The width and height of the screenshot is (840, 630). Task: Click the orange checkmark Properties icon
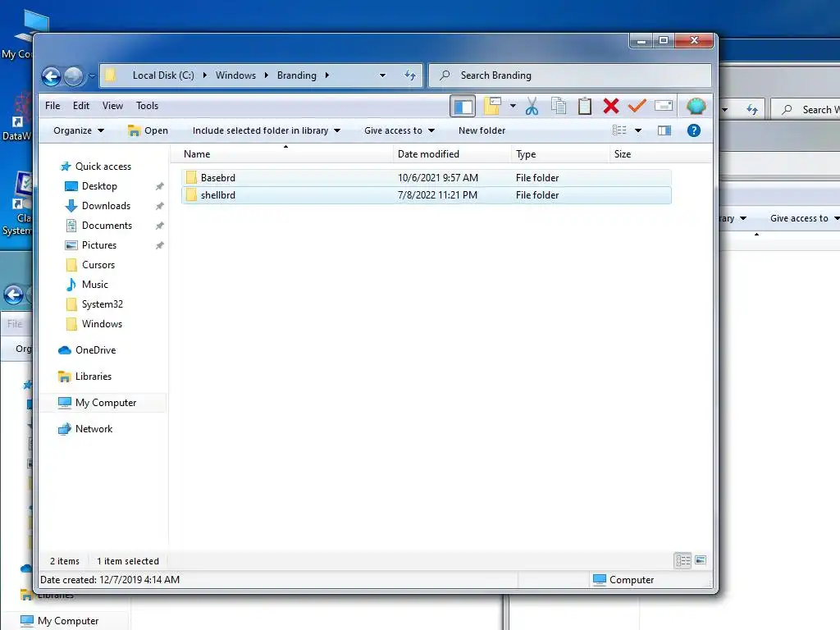pyautogui.click(x=637, y=106)
